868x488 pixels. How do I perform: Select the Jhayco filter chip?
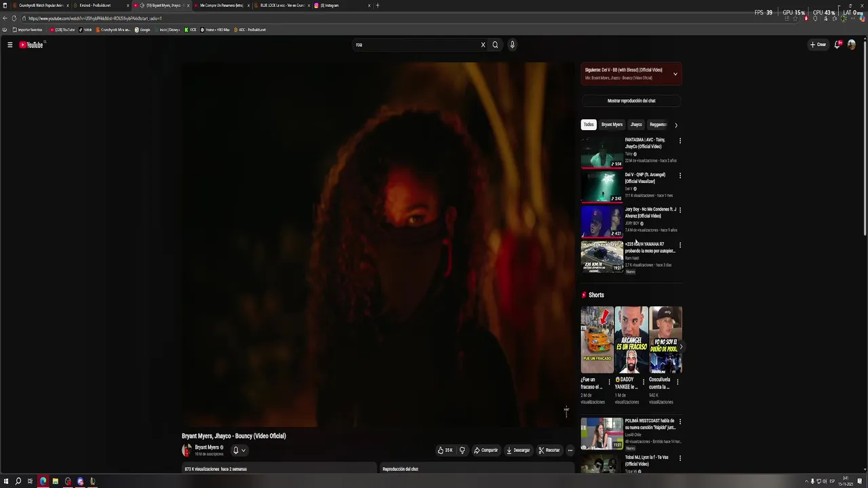[636, 125]
